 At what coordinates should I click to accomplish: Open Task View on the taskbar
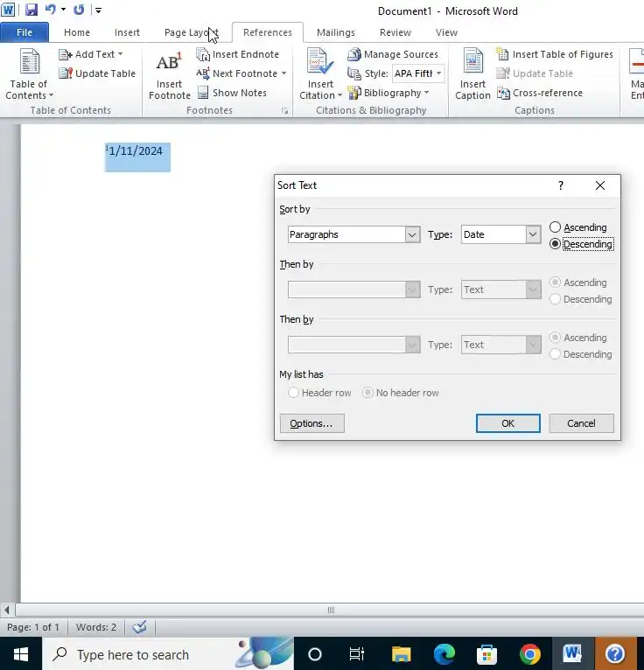tap(357, 654)
